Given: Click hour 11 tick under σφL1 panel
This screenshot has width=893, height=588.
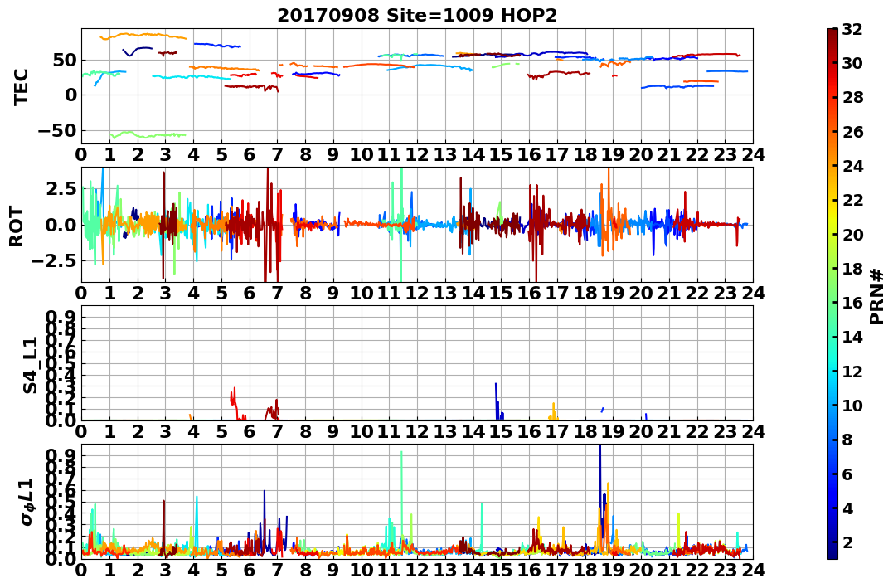Looking at the screenshot, I should 389,571.
